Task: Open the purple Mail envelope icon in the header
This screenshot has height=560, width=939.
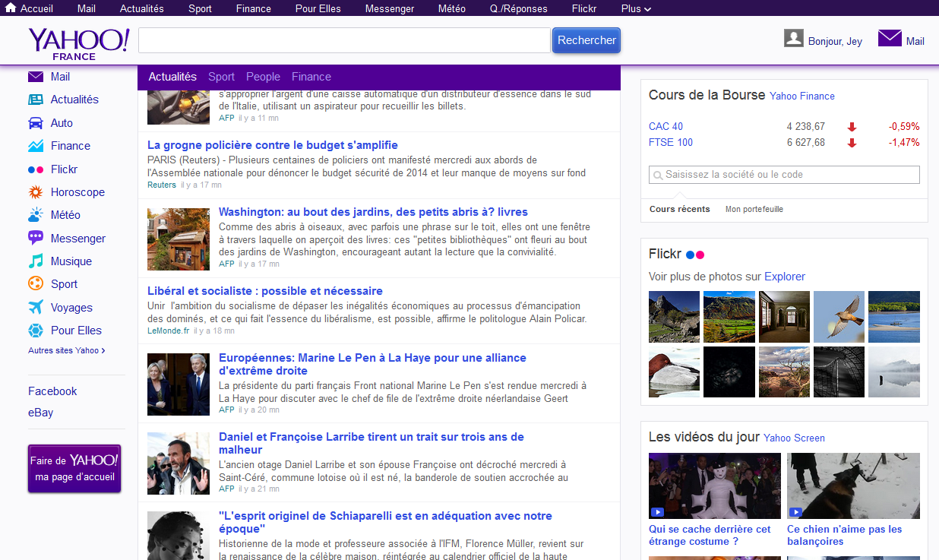Action: [890, 38]
